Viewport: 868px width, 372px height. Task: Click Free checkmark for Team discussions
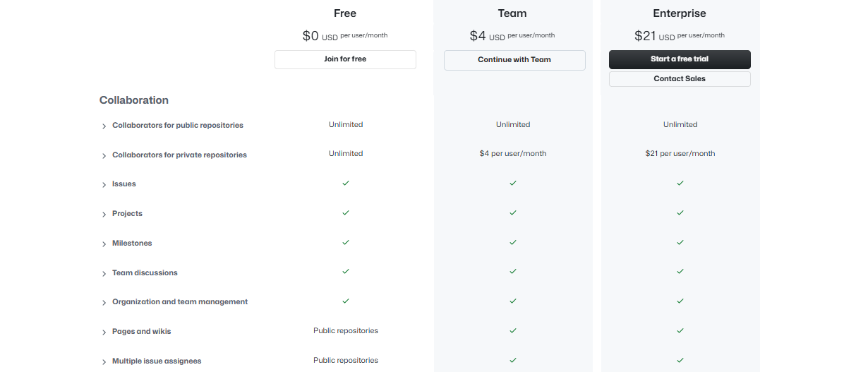point(346,271)
